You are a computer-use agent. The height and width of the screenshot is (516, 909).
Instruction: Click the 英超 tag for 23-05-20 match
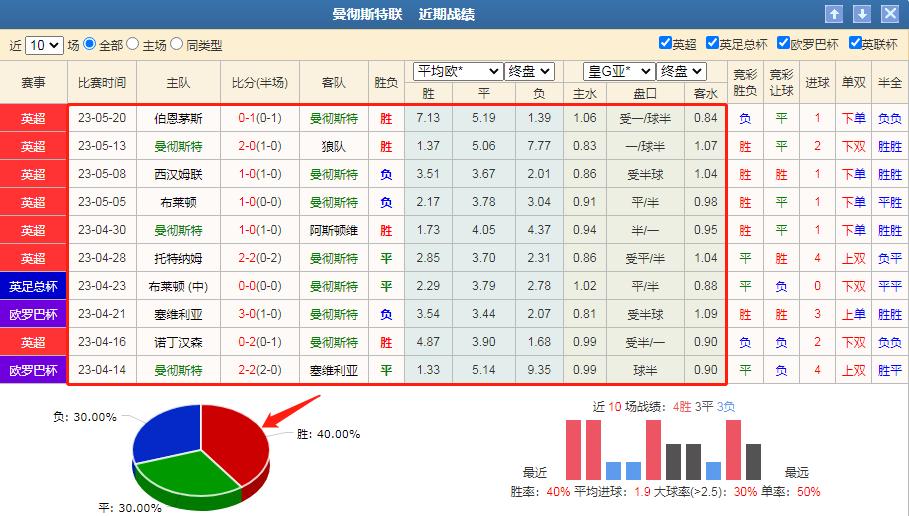33,118
